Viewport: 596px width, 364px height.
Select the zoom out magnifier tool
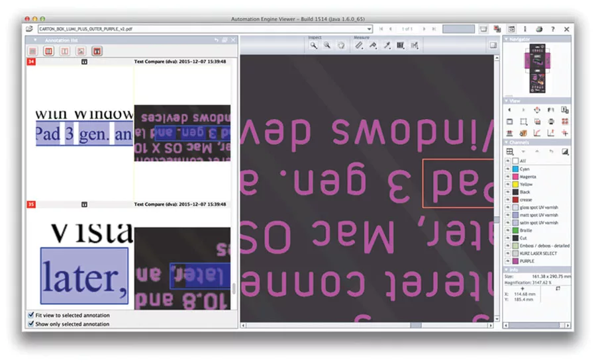pyautogui.click(x=327, y=46)
